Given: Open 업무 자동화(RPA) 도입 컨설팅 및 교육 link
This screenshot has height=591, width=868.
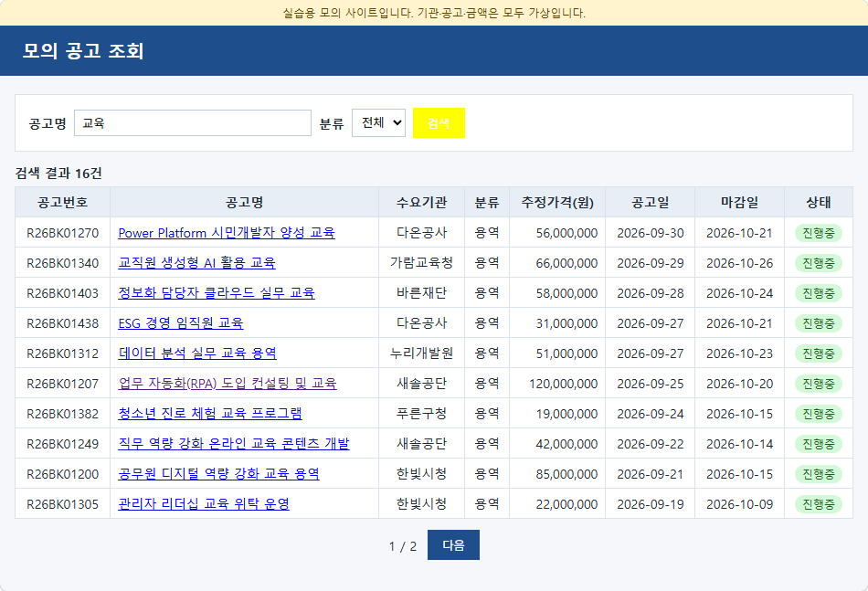Looking at the screenshot, I should pyautogui.click(x=228, y=384).
